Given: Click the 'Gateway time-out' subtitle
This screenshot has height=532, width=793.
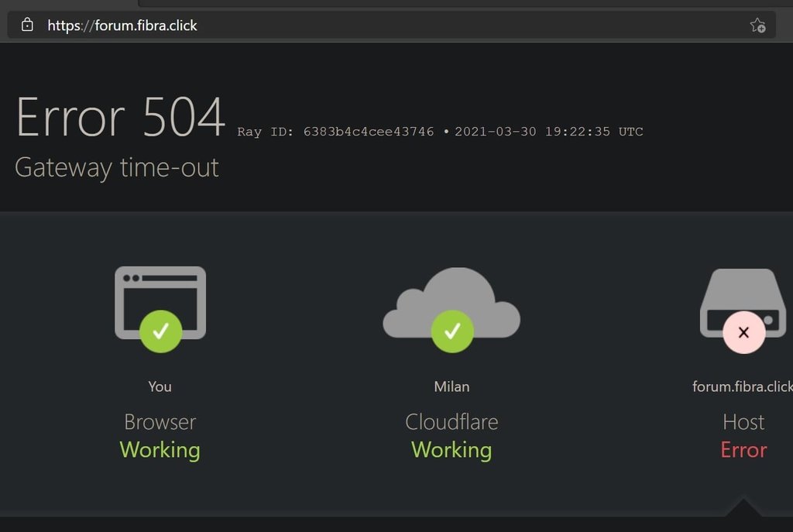Looking at the screenshot, I should 117,168.
